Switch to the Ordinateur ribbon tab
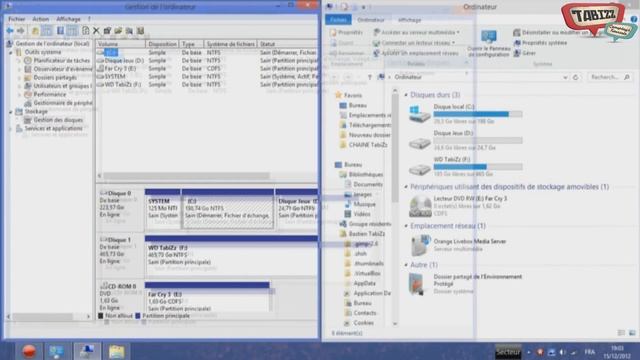640x360 pixels. [371, 20]
